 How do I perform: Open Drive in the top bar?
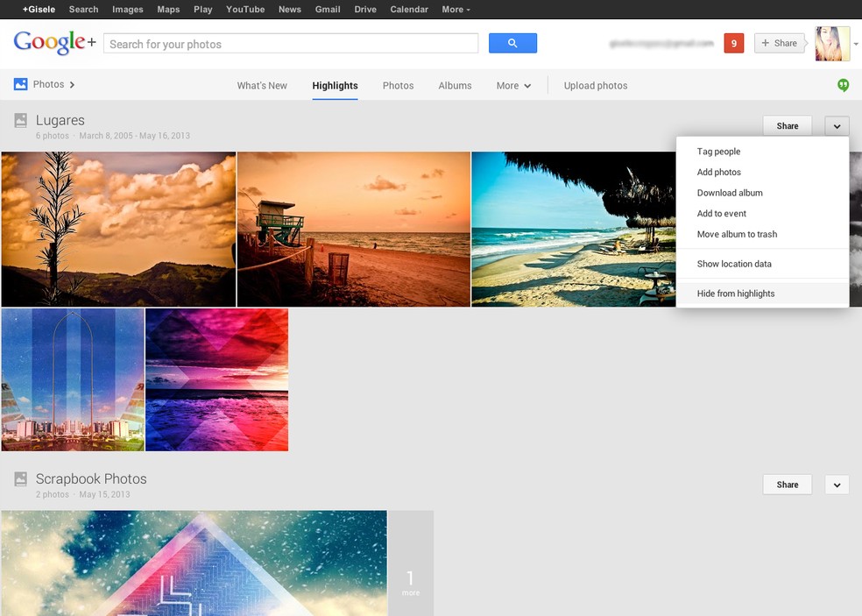click(x=365, y=10)
